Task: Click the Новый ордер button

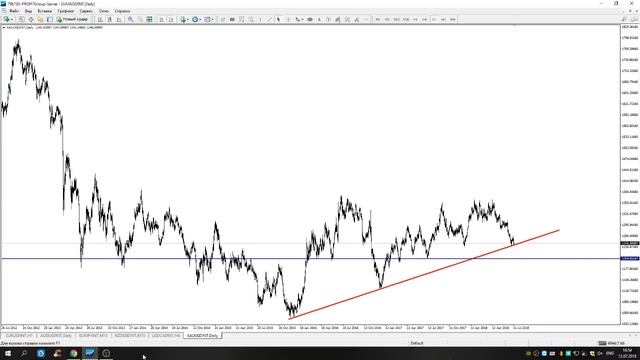Action: pyautogui.click(x=72, y=19)
